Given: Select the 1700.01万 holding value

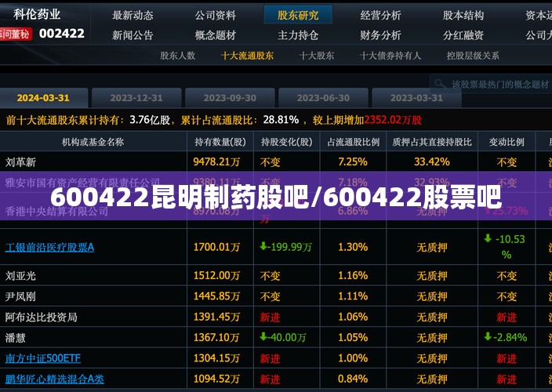Looking at the screenshot, I should tap(216, 248).
